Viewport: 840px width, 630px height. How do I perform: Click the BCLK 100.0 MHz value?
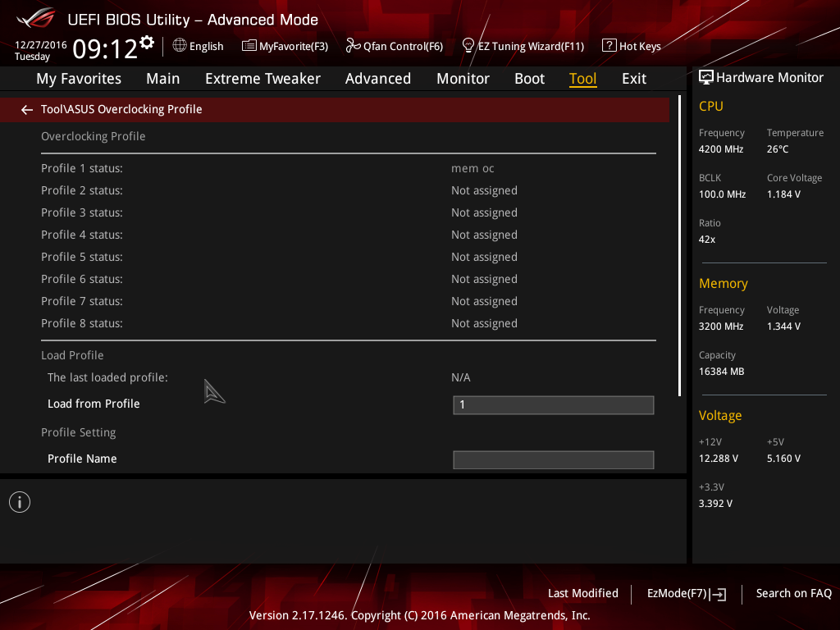pos(722,194)
